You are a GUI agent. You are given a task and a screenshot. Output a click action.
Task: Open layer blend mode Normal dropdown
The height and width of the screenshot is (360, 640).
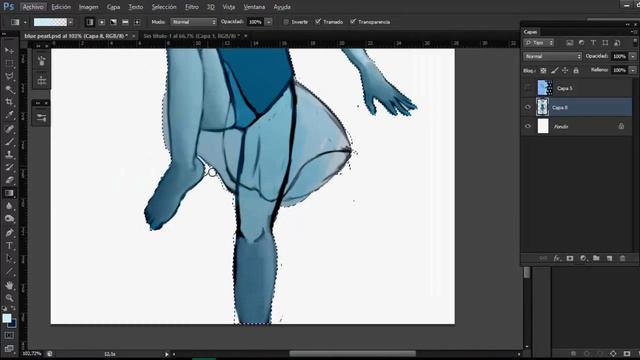coord(553,56)
